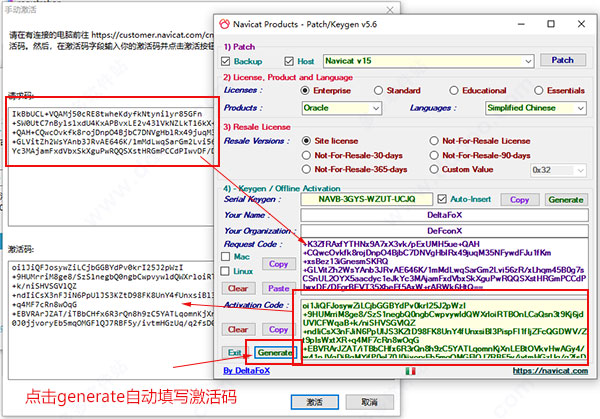Click inside the keygen Request Code textbox

[x=444, y=264]
